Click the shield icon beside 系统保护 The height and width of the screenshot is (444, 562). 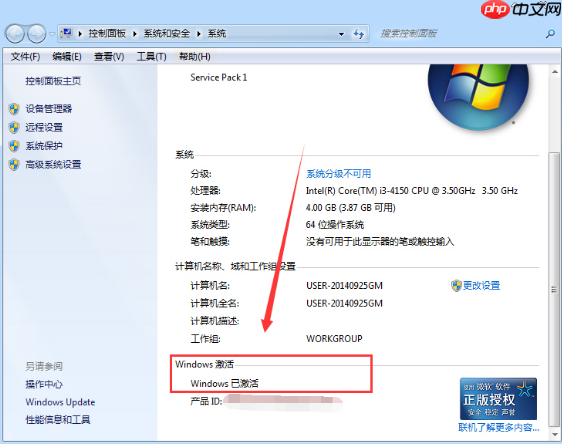pyautogui.click(x=14, y=146)
